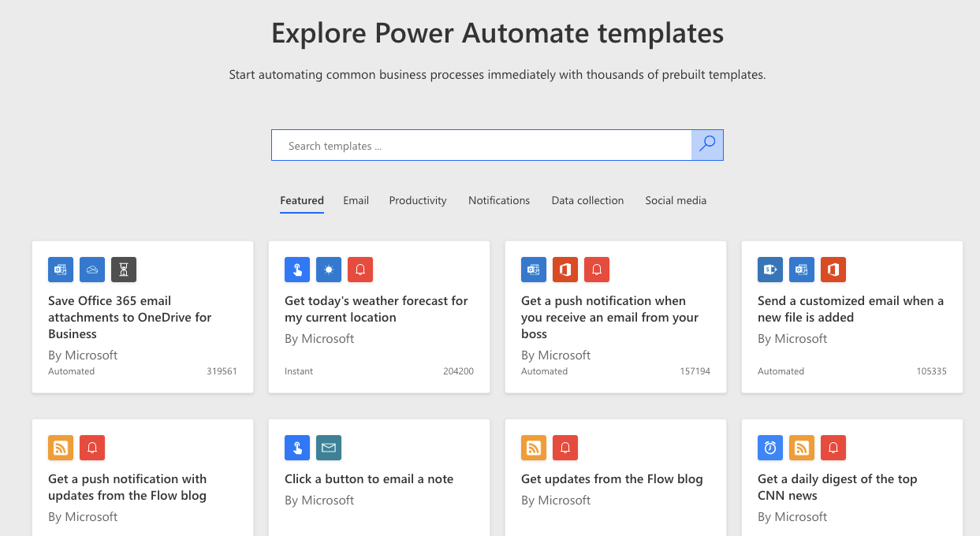The height and width of the screenshot is (536, 980).
Task: Select the OneDrive for Business icon
Action: [92, 270]
